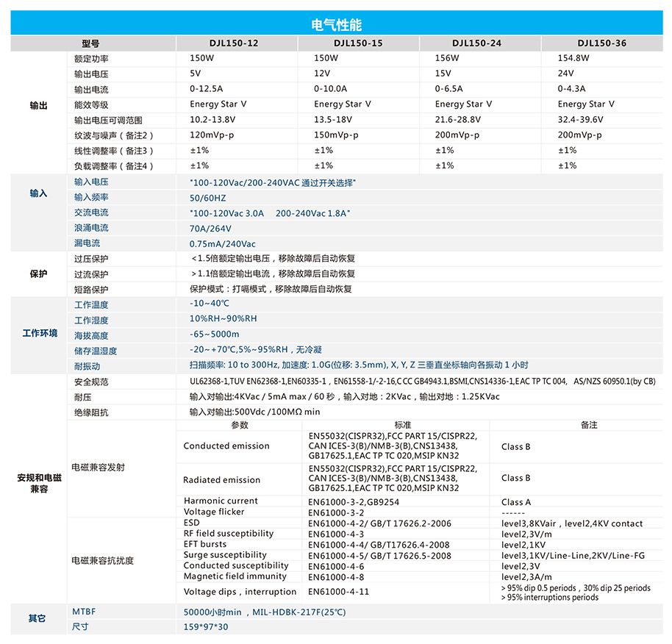672x644 pixels.
Task: Select the 输入频率 row label
Action: pos(91,197)
